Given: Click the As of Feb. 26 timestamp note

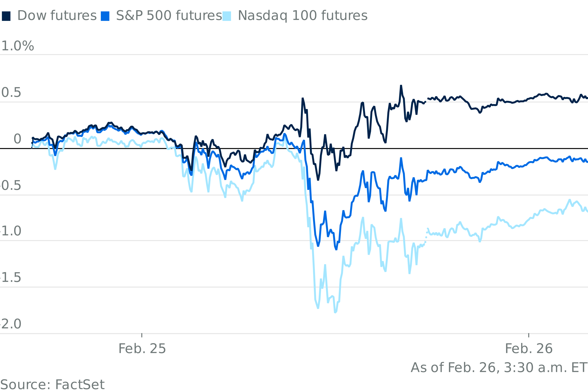Looking at the screenshot, I should coord(499,368).
